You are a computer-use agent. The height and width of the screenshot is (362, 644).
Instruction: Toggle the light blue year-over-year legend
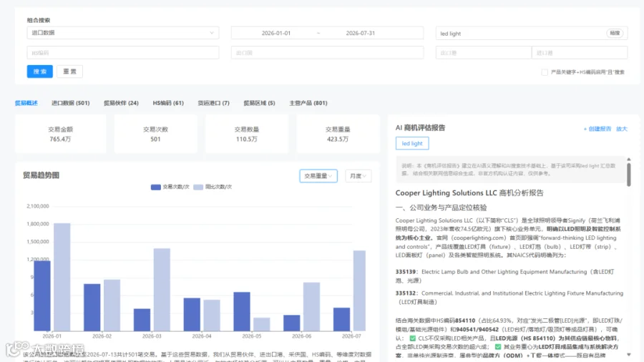[x=213, y=187]
